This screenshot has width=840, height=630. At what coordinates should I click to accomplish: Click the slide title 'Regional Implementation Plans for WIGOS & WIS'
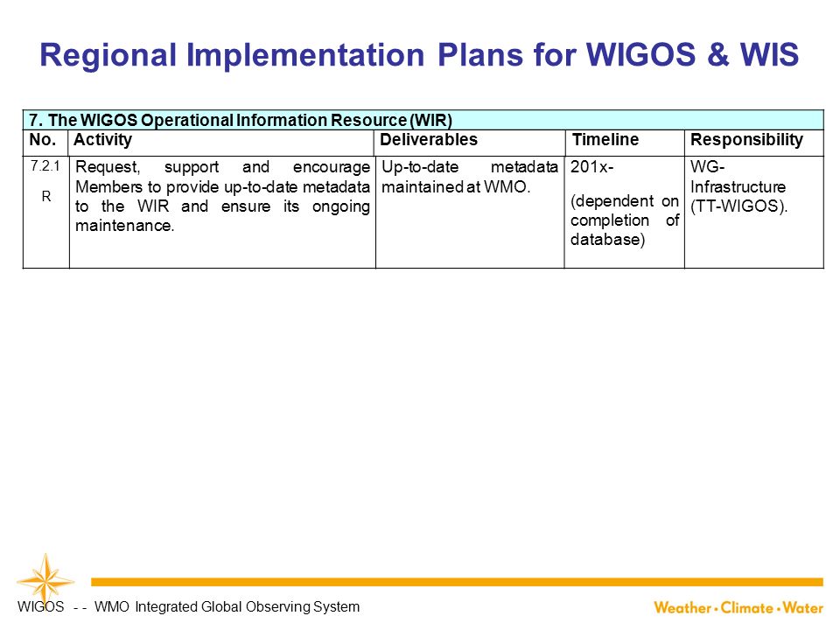[419, 54]
